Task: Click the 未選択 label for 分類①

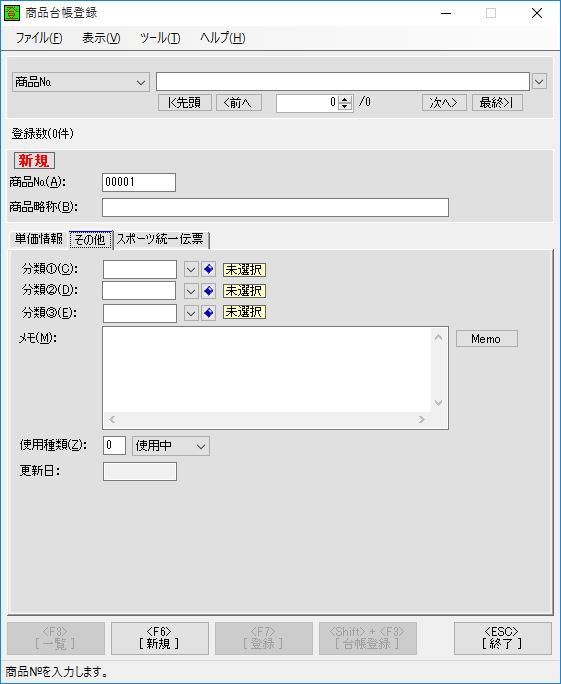Action: pos(244,270)
